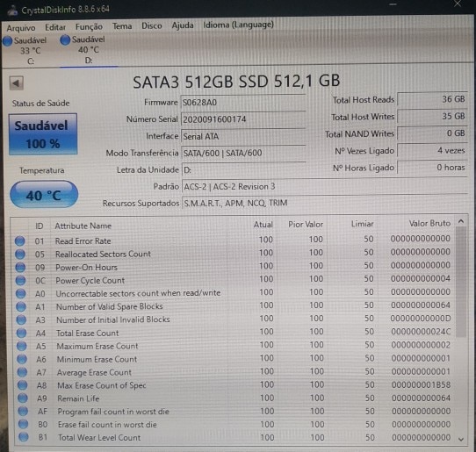Select the C: drive healthy status indicator

(x=25, y=50)
